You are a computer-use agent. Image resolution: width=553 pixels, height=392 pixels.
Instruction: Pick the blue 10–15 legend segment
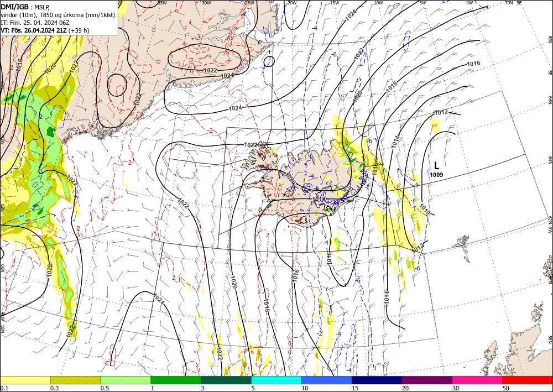coord(327,380)
